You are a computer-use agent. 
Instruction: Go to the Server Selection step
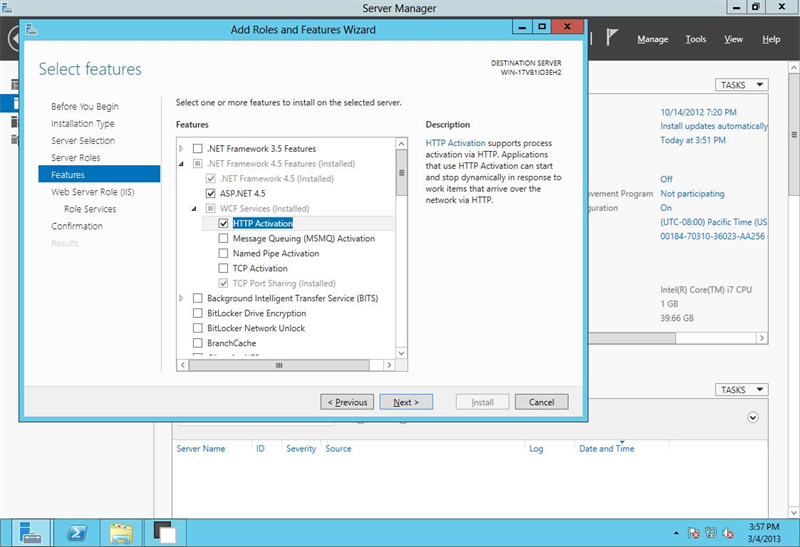83,140
